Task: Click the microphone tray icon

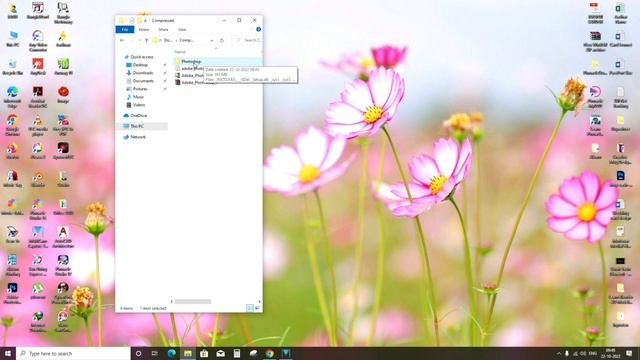Action: pyautogui.click(x=567, y=353)
